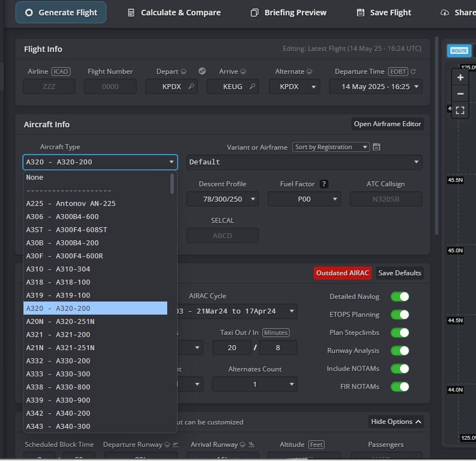476x461 pixels.
Task: Click the aircraft list scrollbar thumb
Action: pos(172,184)
